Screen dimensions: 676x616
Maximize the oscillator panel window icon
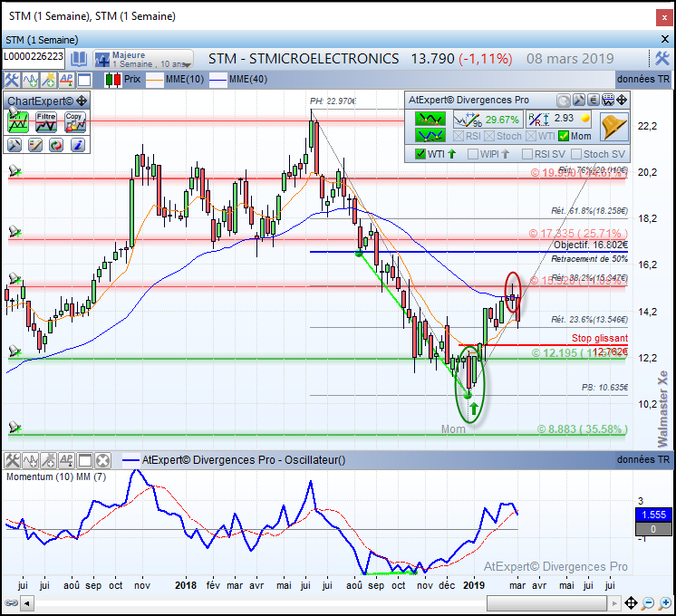84,461
